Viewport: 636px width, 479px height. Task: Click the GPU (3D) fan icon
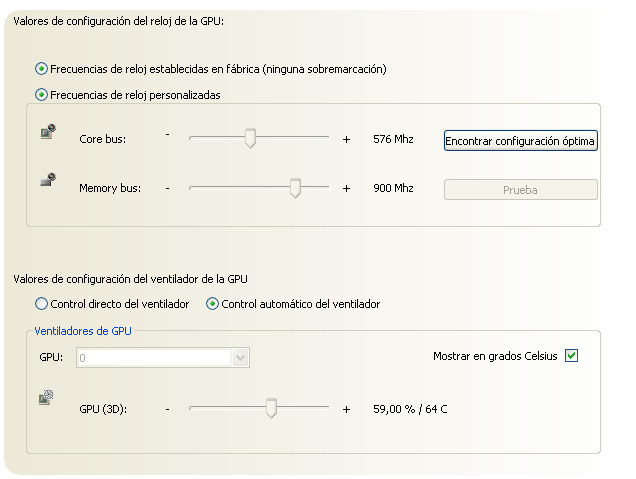point(47,399)
